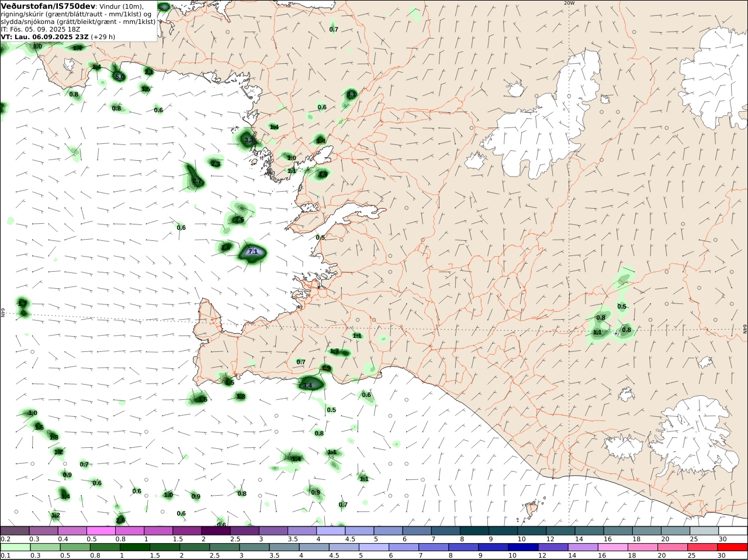Viewport: 748px width, 560px height.
Task: Click the '0.2' label of the upper legend
Action: pyautogui.click(x=5, y=538)
